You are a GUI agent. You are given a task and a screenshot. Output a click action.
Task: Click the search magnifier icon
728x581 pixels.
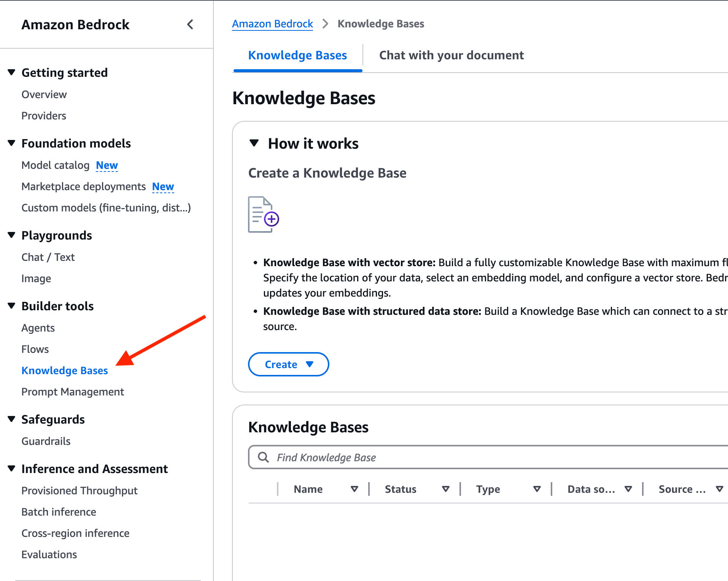click(263, 457)
